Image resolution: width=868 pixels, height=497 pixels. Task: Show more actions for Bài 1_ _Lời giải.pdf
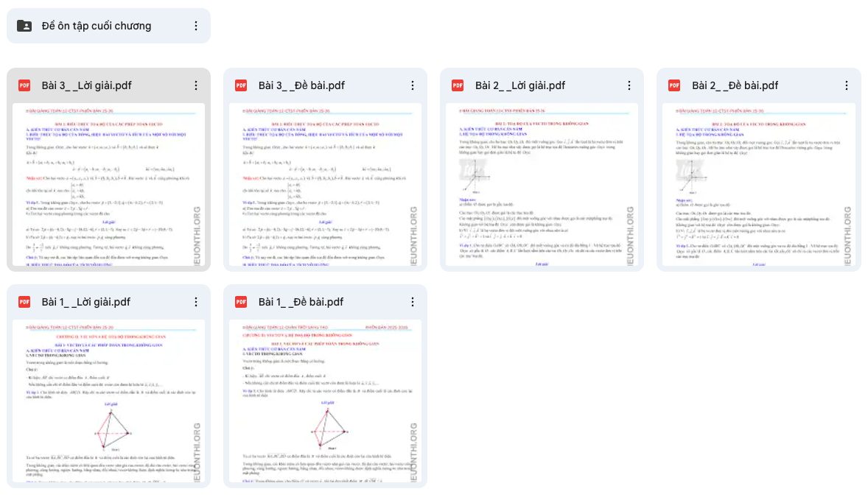tap(196, 302)
